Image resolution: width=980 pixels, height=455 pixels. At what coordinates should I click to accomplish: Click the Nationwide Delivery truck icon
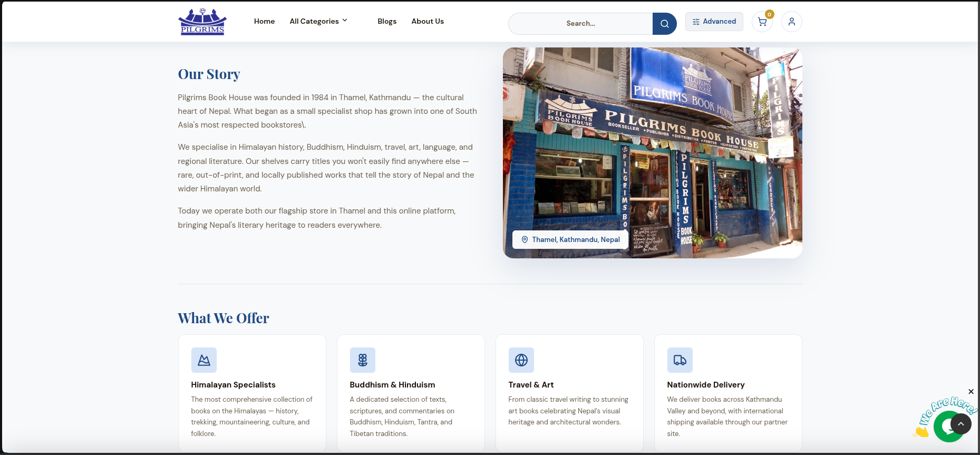coord(680,360)
